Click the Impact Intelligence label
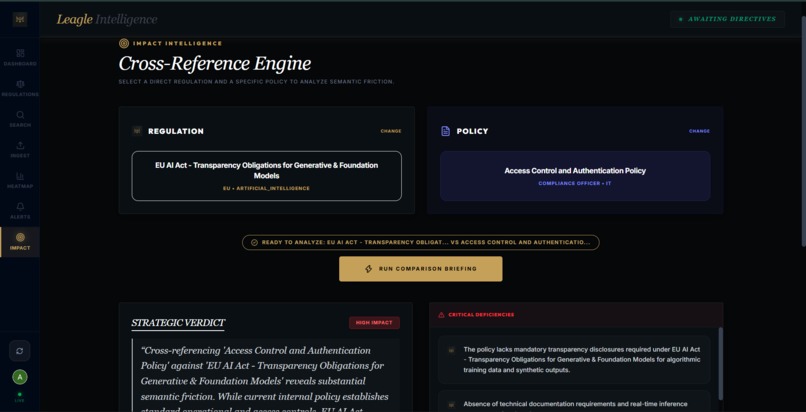 (177, 44)
